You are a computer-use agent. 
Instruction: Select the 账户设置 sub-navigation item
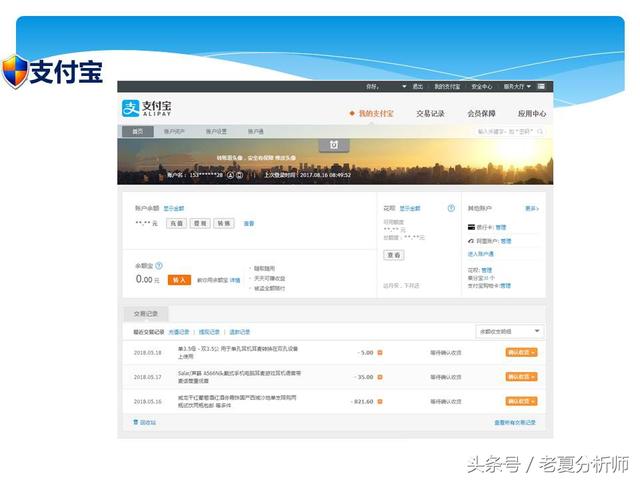click(x=216, y=131)
